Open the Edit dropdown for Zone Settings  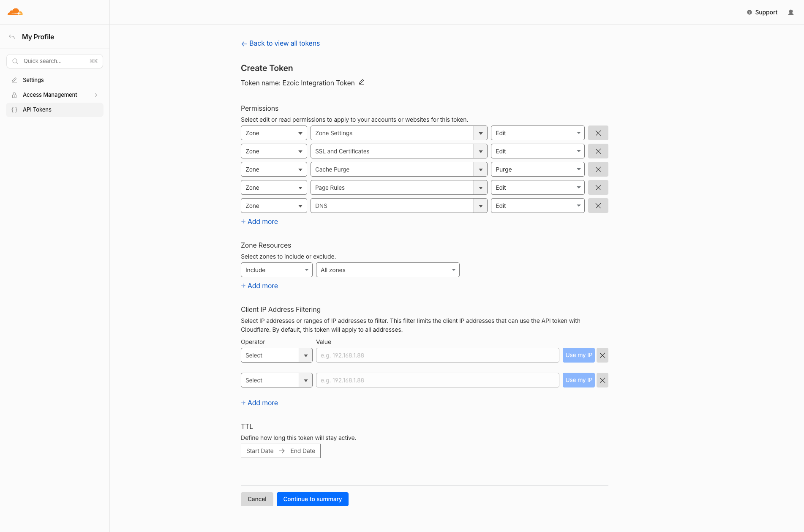point(537,133)
